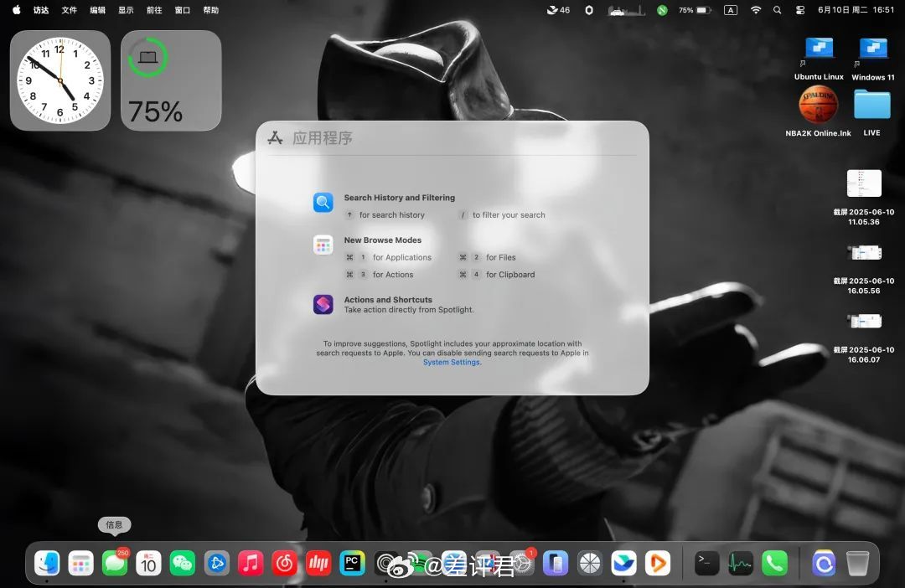This screenshot has width=905, height=588.
Task: Open the 显示 menu
Action: pyautogui.click(x=126, y=10)
